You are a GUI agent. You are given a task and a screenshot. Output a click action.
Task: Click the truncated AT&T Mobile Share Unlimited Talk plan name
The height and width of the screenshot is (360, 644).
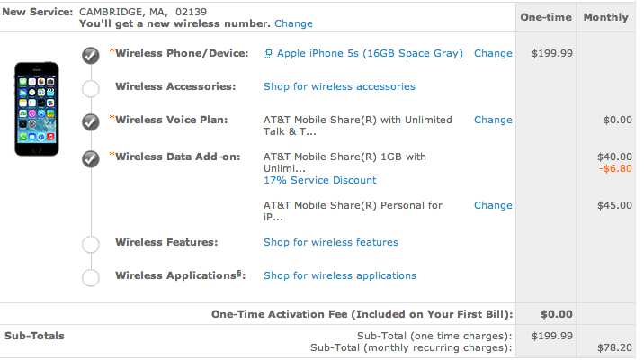(357, 126)
